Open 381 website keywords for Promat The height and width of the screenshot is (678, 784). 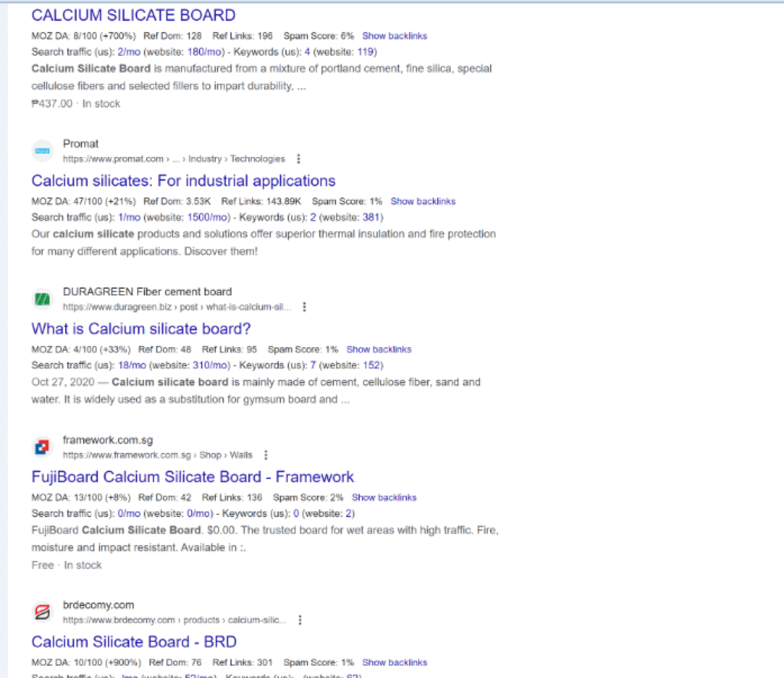(x=371, y=217)
